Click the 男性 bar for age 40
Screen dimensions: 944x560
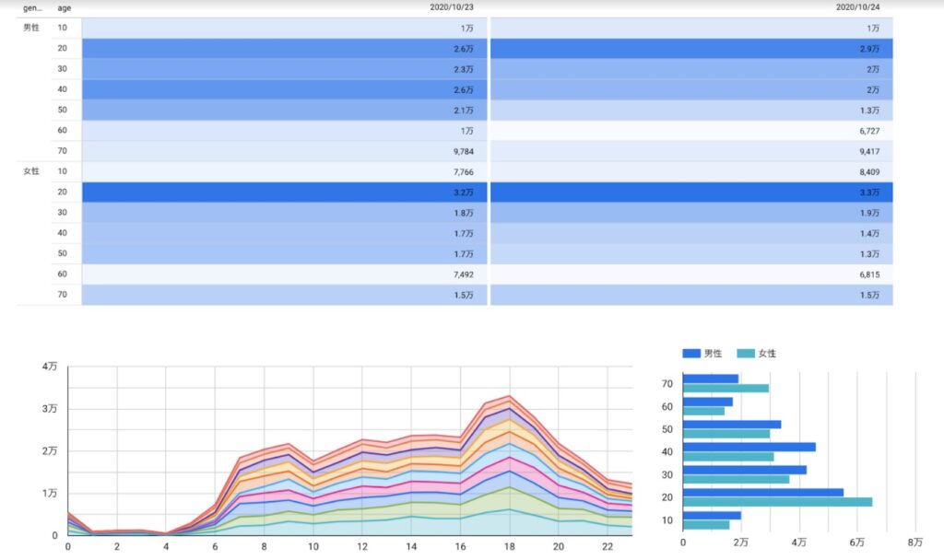point(749,447)
